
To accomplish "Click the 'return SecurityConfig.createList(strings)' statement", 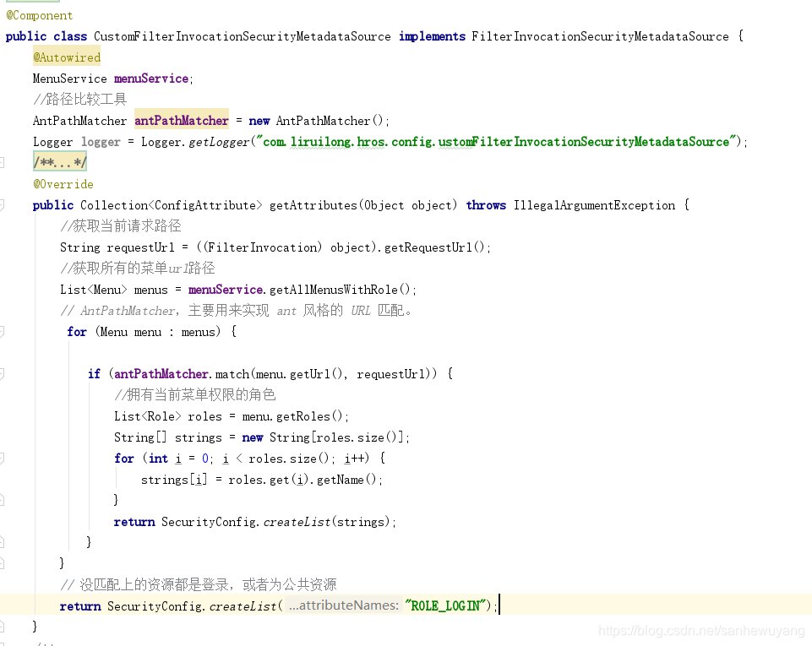I will [x=255, y=522].
